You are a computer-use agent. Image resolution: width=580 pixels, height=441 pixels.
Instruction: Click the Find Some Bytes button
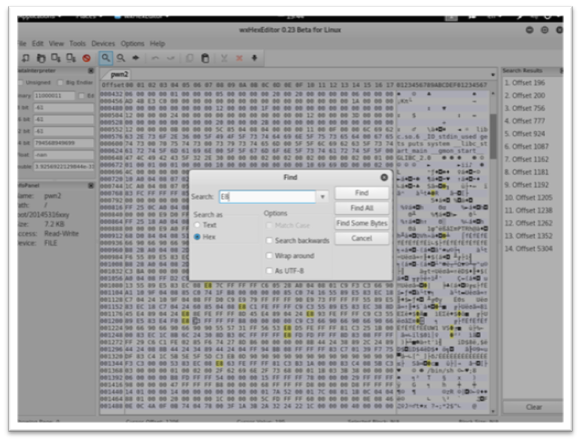tap(362, 223)
